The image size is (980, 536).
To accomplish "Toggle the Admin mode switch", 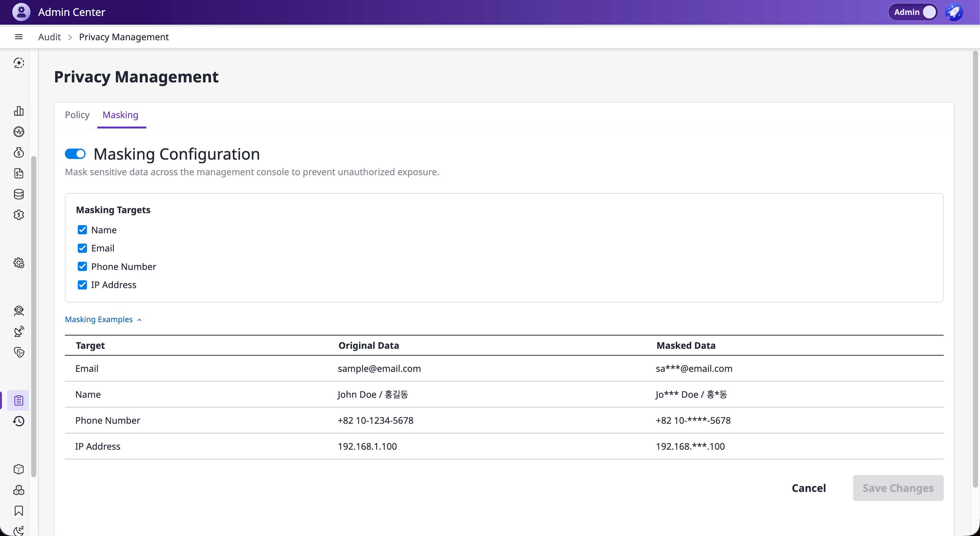I will point(913,12).
